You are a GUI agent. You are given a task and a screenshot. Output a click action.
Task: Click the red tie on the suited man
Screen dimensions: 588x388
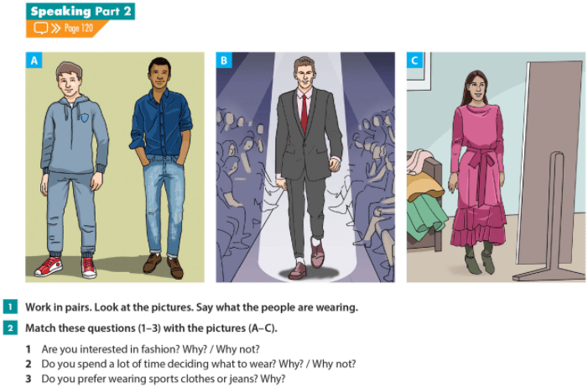pyautogui.click(x=304, y=113)
